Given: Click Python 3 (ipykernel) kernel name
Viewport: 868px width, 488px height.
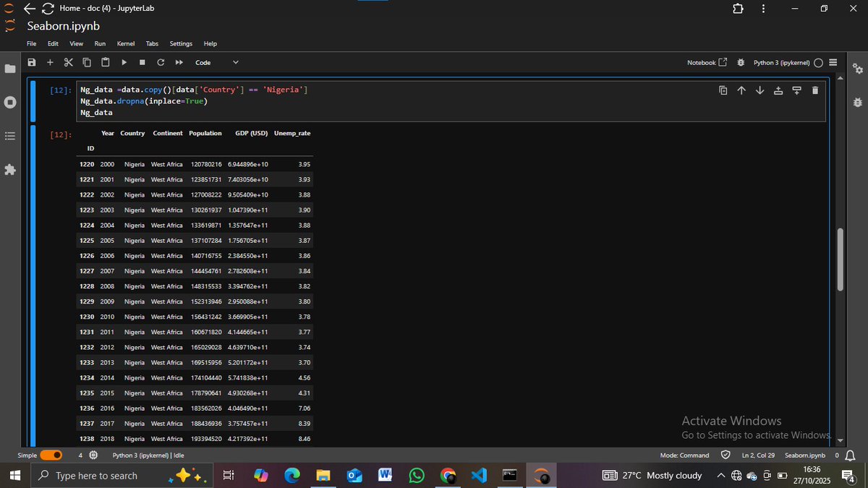Looking at the screenshot, I should coord(781,62).
